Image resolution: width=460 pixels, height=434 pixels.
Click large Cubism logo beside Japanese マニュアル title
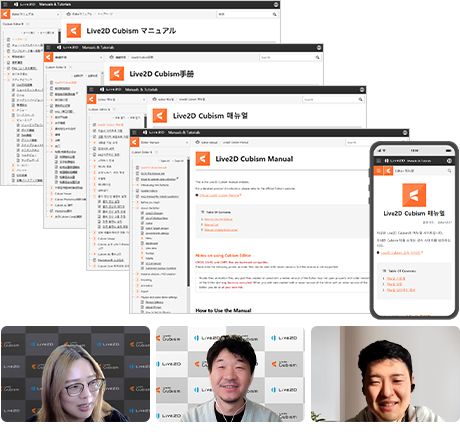pos(74,31)
